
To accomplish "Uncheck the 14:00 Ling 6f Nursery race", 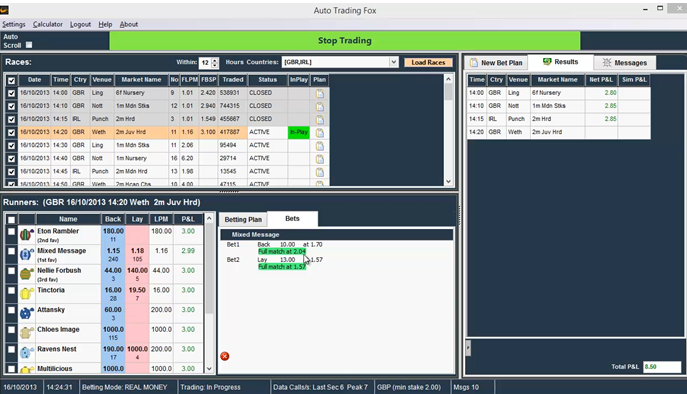I will (11, 93).
